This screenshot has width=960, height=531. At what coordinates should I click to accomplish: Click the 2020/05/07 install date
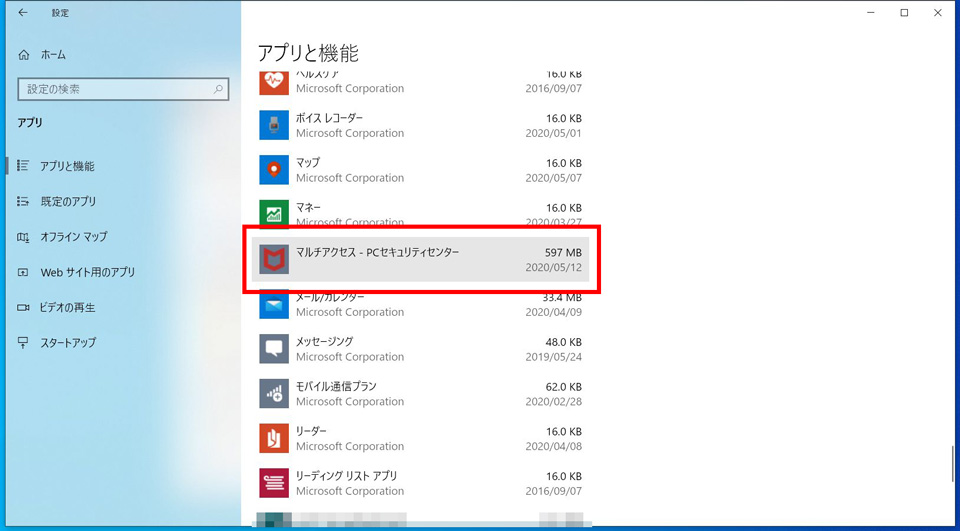553,178
